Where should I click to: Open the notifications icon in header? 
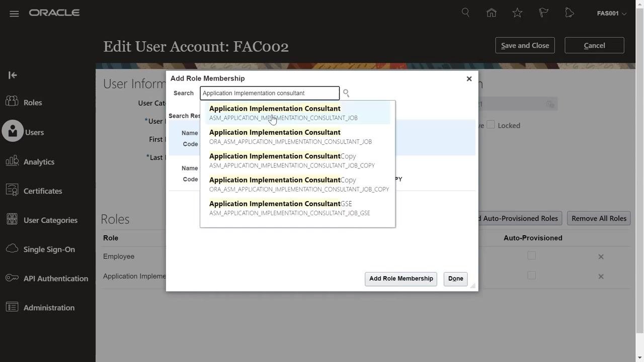(x=570, y=13)
